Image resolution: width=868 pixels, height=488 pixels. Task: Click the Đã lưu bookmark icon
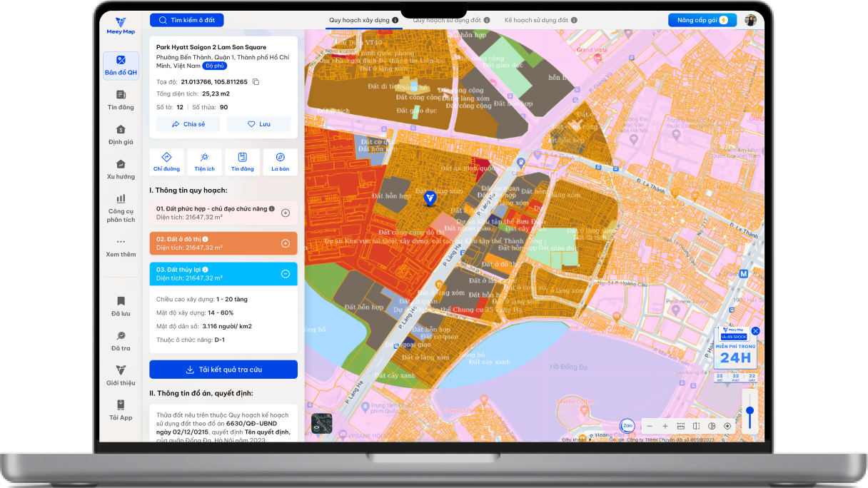click(x=120, y=303)
